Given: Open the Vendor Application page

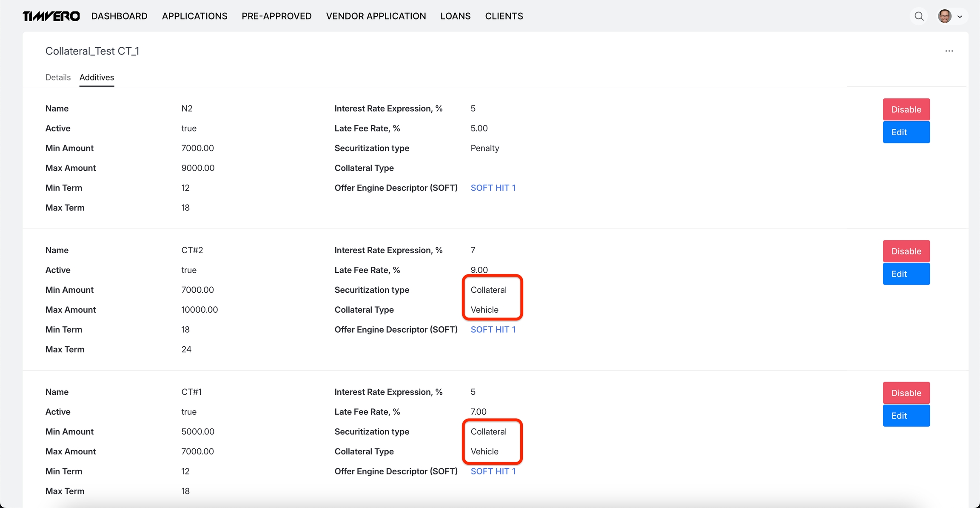Looking at the screenshot, I should (376, 16).
